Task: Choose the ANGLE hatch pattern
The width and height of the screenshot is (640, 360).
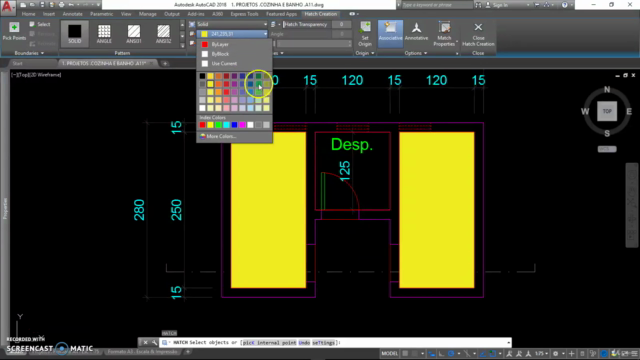Action: [104, 34]
